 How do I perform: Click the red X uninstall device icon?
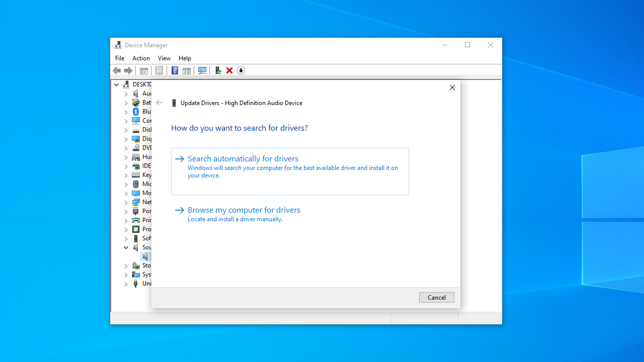pos(229,71)
